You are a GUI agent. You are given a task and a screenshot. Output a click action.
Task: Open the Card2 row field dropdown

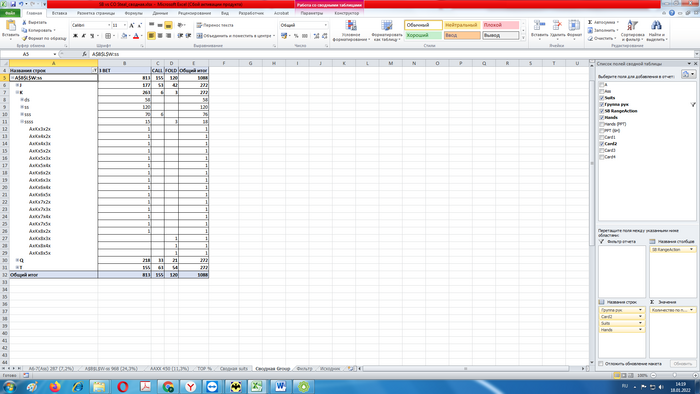640,316
